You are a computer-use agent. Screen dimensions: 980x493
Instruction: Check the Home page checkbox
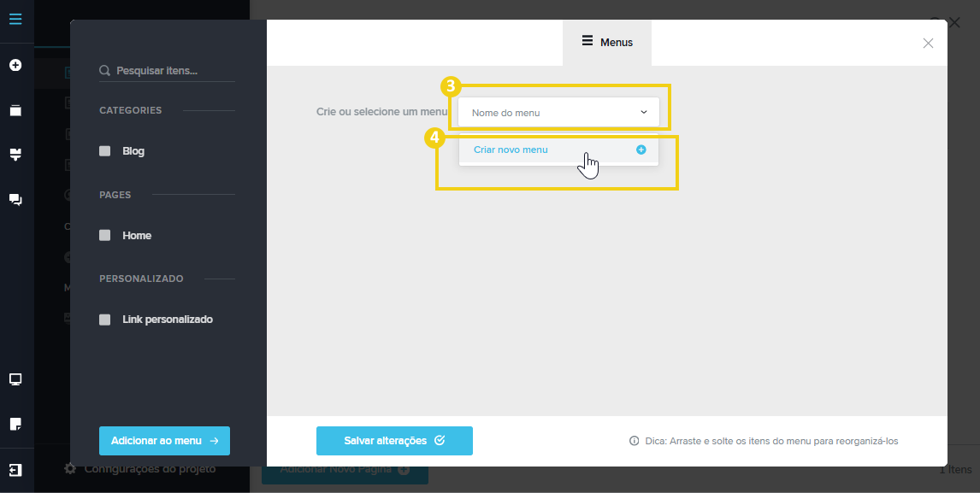click(x=105, y=235)
